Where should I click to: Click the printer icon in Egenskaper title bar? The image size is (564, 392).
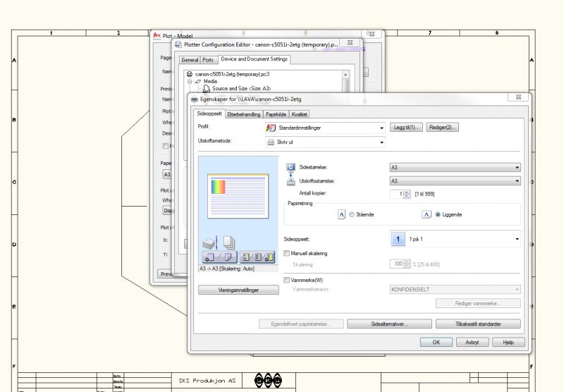coord(195,99)
